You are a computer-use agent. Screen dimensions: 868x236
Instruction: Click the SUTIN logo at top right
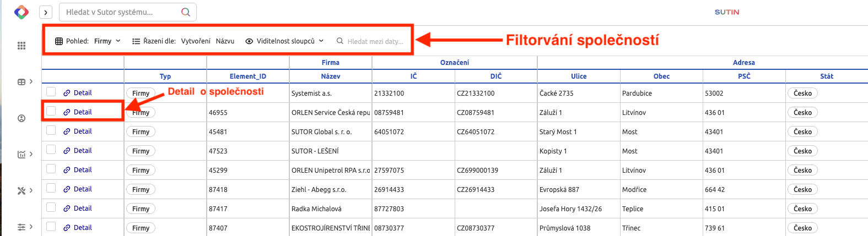click(727, 12)
